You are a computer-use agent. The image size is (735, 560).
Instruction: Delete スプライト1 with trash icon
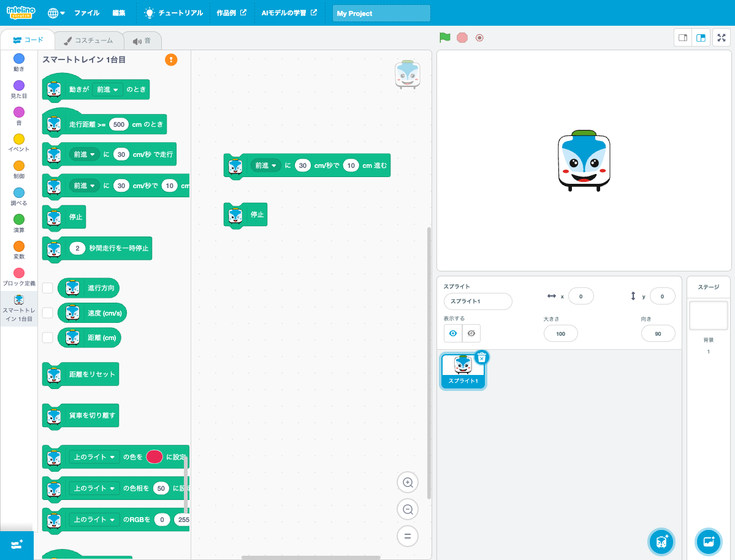point(481,358)
